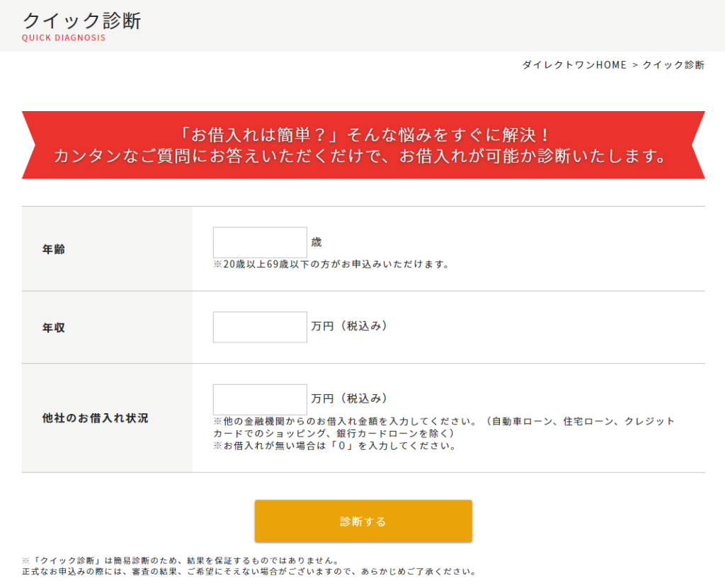725x588 pixels.
Task: Click the クイック診断 breadcrumb item
Action: [x=673, y=65]
